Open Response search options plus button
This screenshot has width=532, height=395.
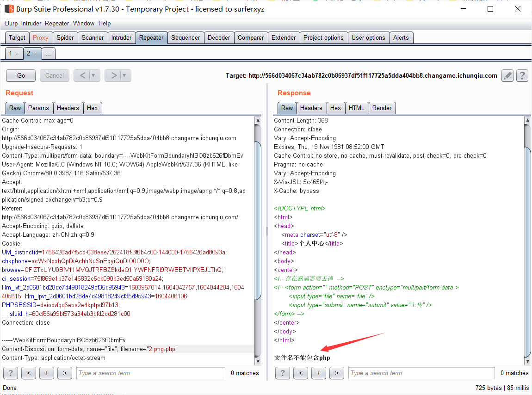319,373
